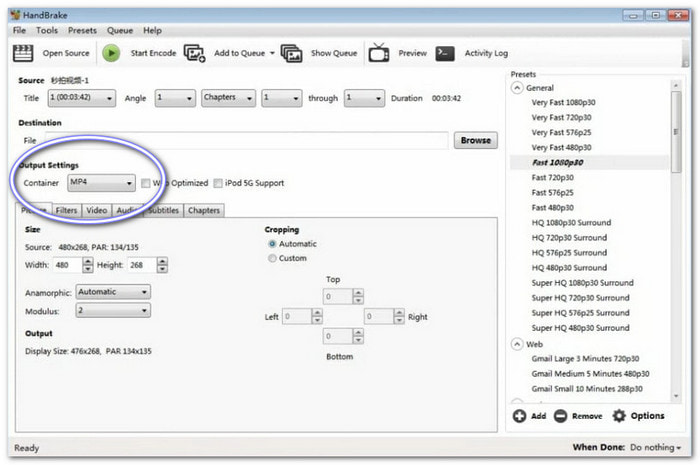Click the Width stepper arrows
700x465 pixels.
click(88, 265)
